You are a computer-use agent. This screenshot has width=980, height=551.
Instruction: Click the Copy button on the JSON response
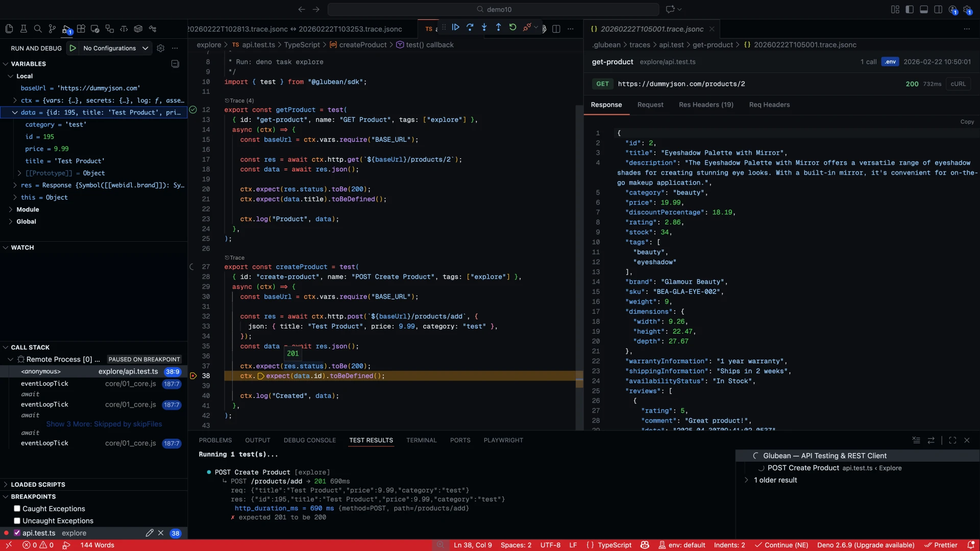coord(968,122)
